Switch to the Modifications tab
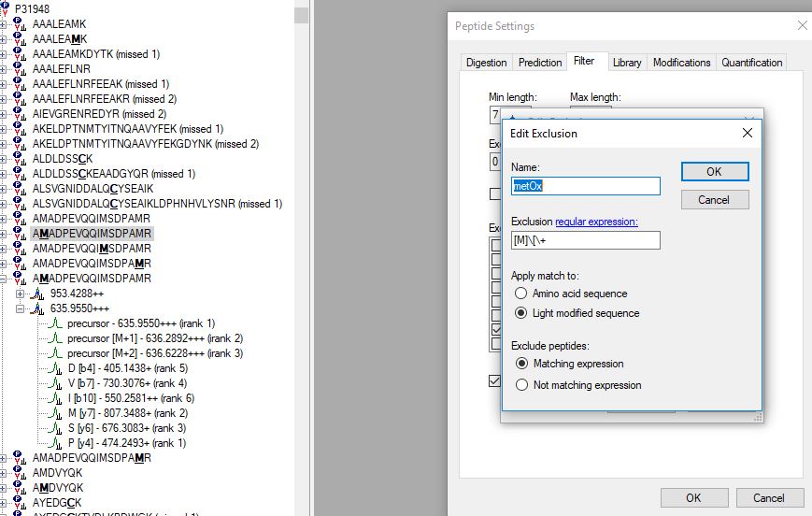Image resolution: width=812 pixels, height=516 pixels. (x=681, y=63)
